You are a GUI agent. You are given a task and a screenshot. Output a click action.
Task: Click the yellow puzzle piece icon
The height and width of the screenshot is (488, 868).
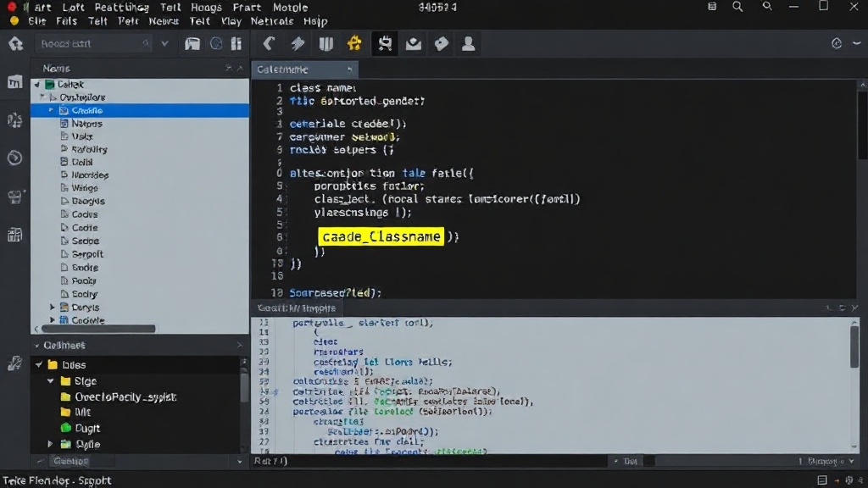click(354, 43)
